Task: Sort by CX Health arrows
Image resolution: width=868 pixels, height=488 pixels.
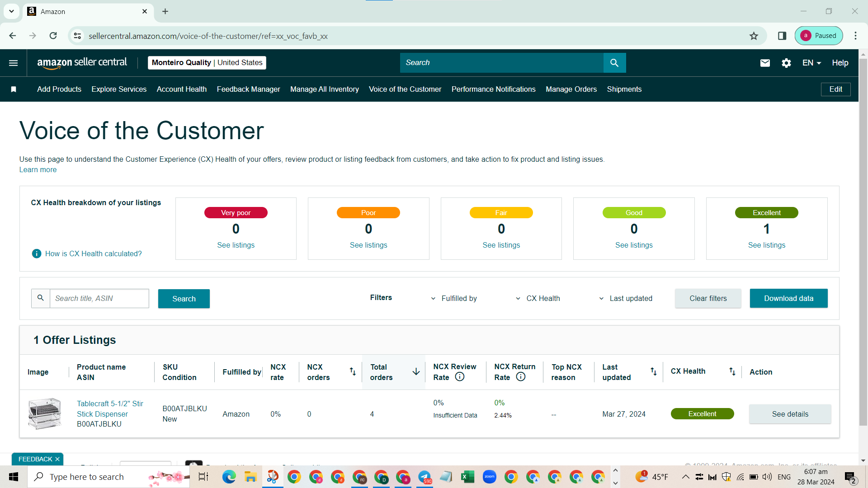Action: 732,371
